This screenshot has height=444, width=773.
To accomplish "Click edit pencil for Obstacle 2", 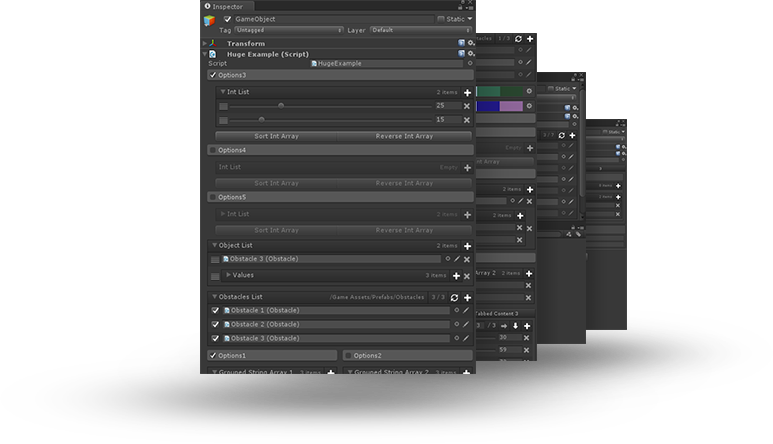I will pyautogui.click(x=466, y=324).
